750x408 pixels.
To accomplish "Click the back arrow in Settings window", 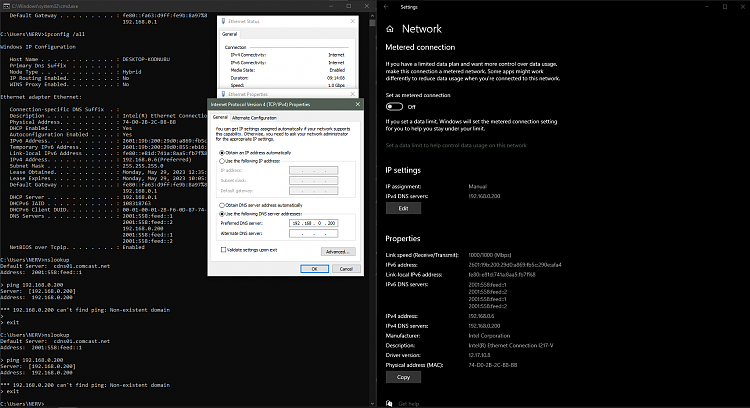I will [388, 6].
